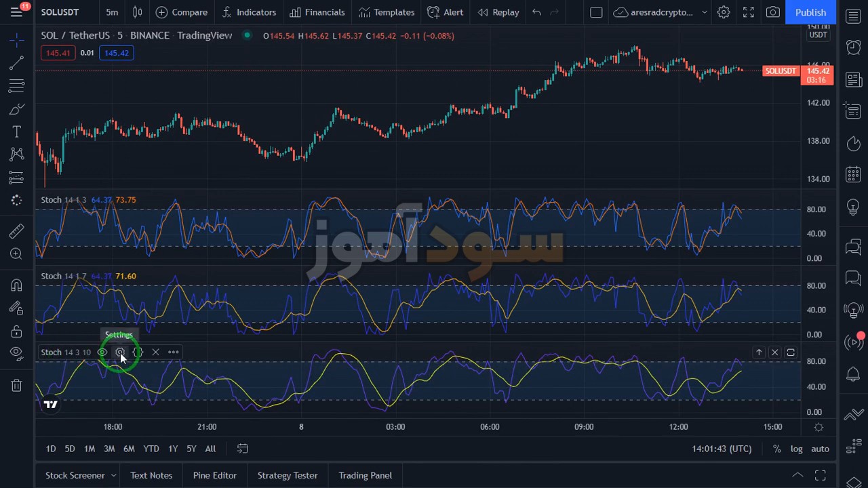The height and width of the screenshot is (488, 868).
Task: Open chart settings gear in top bar
Action: tap(724, 12)
